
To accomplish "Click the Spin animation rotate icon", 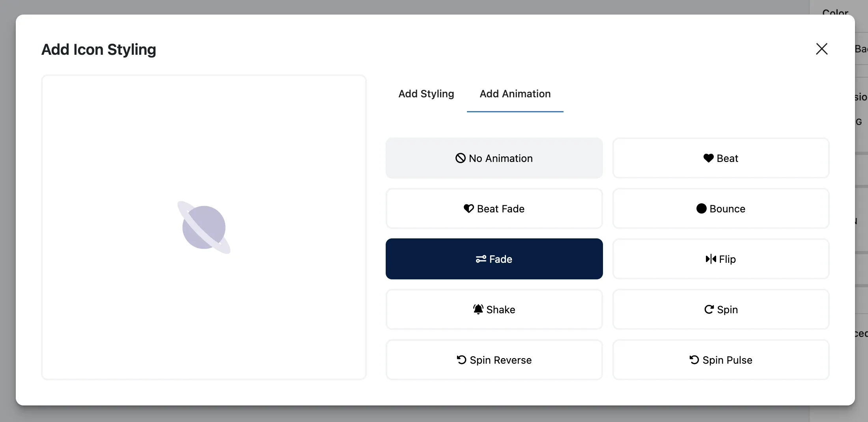I will [x=709, y=309].
